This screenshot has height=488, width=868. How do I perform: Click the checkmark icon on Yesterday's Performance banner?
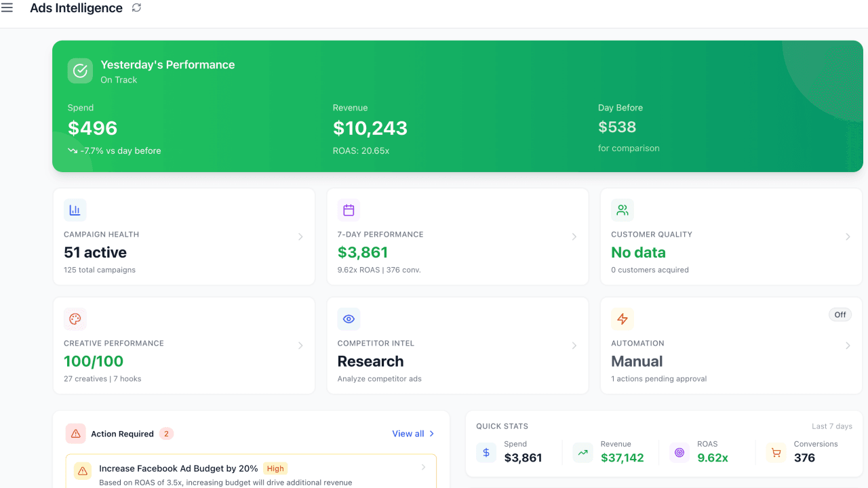[x=80, y=70]
